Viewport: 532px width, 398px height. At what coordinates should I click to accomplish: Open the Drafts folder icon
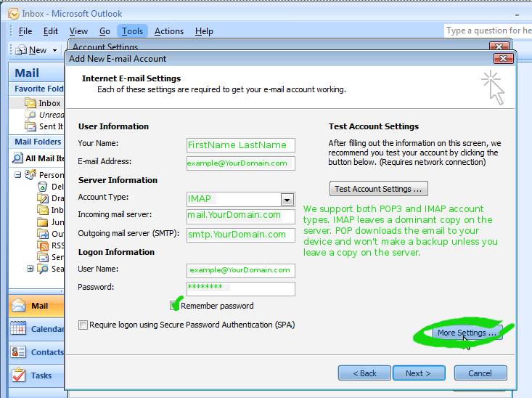click(42, 198)
